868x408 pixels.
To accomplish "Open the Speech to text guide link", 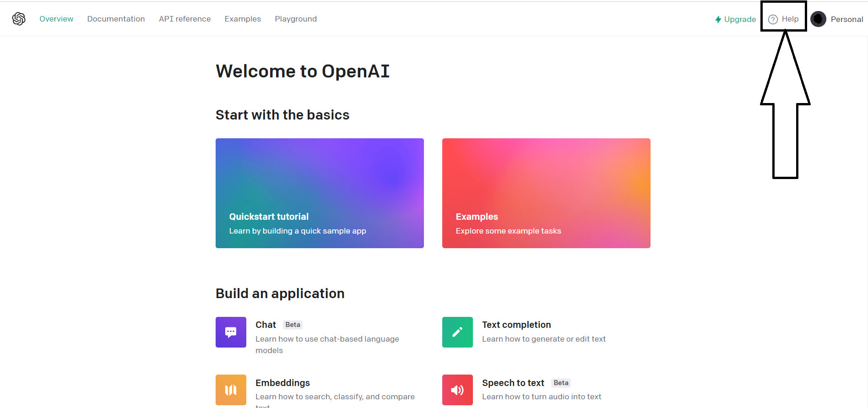I will [x=513, y=383].
